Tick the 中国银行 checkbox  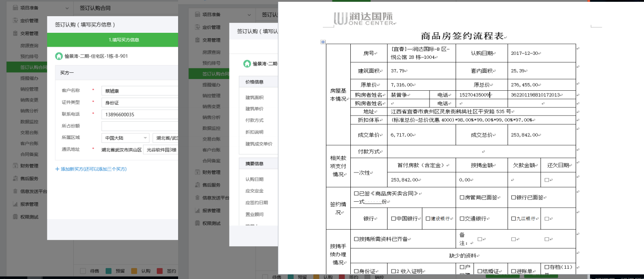393,218
